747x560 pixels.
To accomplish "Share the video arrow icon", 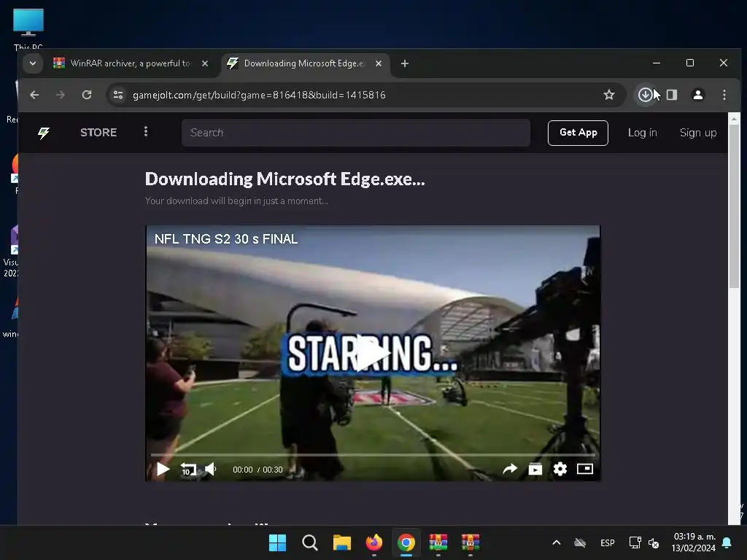I will coord(510,469).
